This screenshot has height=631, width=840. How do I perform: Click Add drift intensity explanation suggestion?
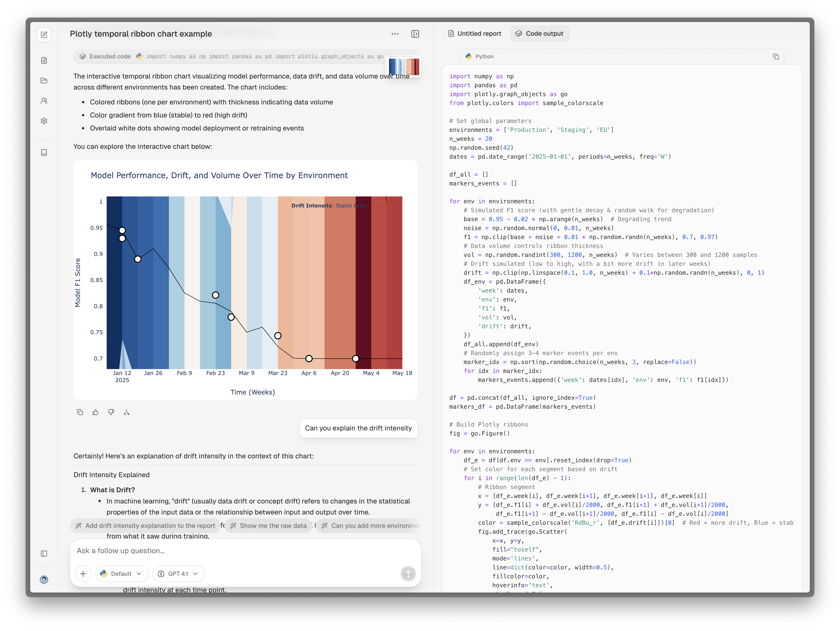click(x=145, y=525)
